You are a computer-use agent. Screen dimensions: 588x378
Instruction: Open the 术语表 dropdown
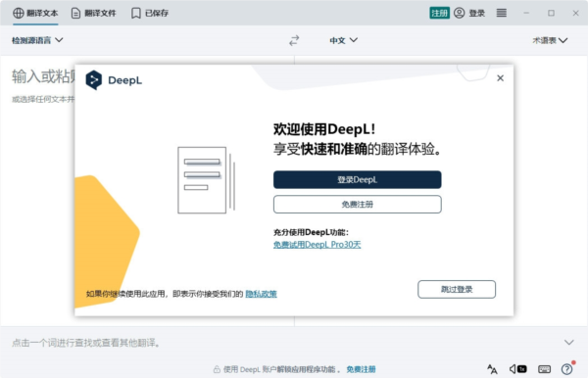(x=550, y=40)
